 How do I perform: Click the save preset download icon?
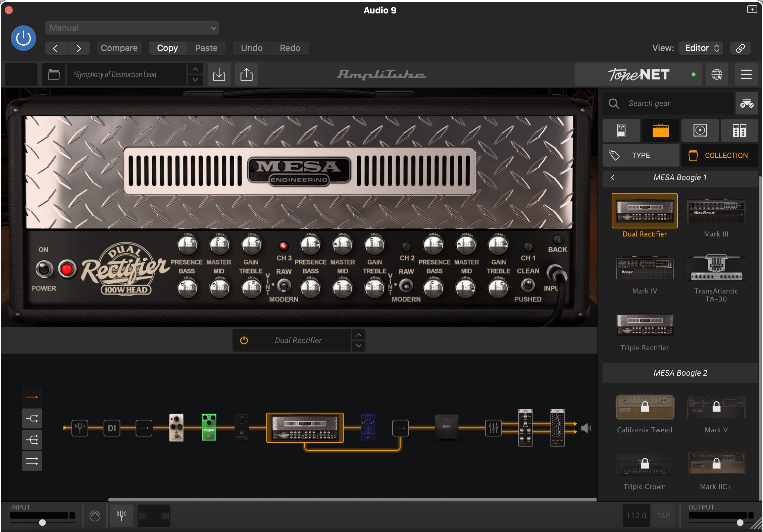coord(219,74)
